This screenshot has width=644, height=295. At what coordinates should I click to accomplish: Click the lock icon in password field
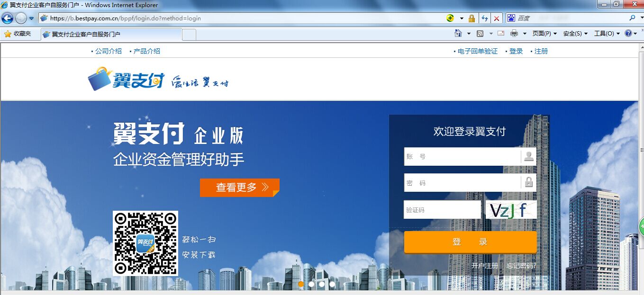[x=529, y=182]
